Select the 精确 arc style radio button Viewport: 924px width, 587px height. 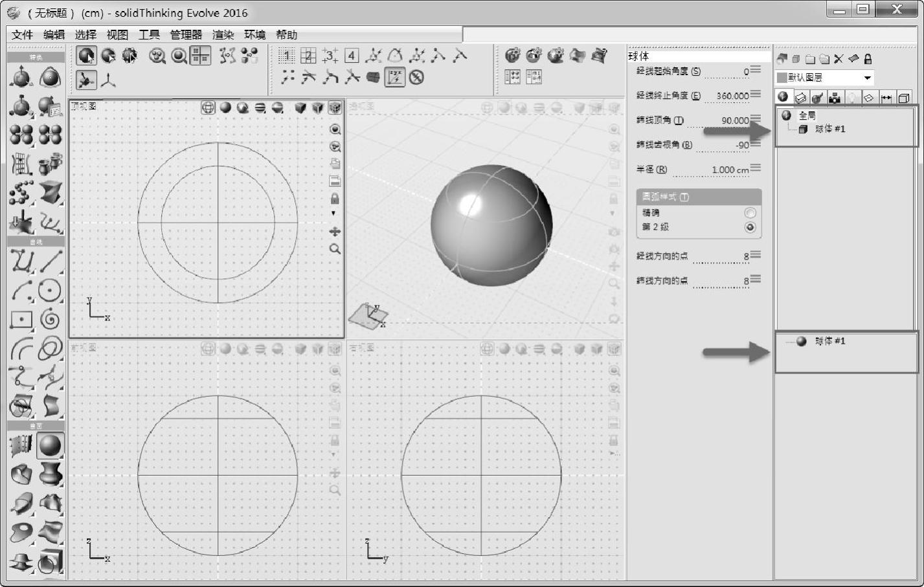pos(750,213)
